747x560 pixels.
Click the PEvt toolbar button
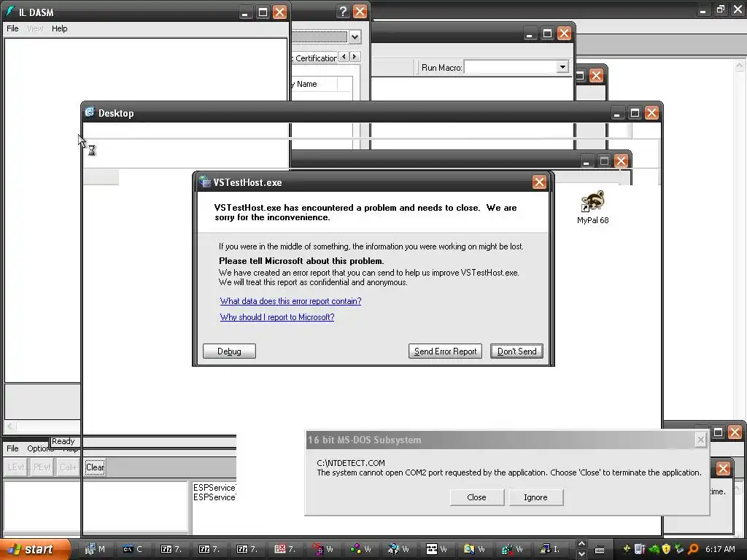point(42,467)
